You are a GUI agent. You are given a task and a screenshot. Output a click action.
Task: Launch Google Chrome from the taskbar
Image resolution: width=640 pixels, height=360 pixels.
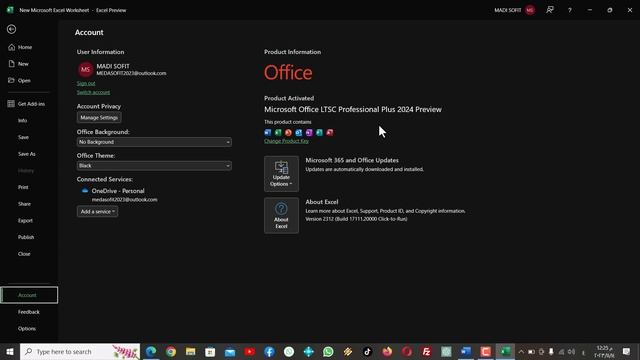[x=171, y=351]
